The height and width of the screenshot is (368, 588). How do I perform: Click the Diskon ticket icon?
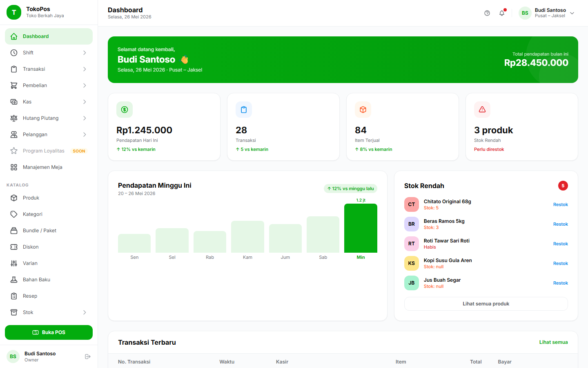[x=14, y=247]
